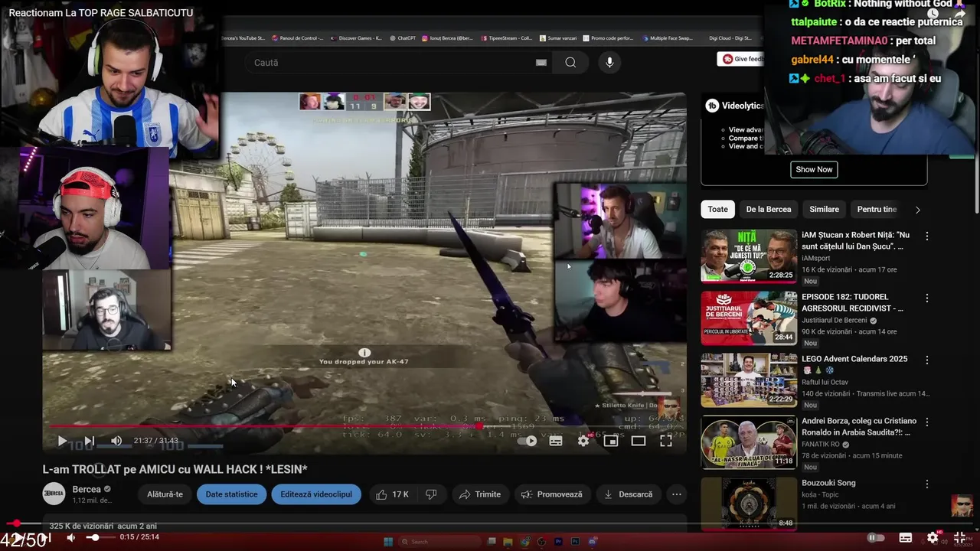Play the inner video with the play icon
The width and height of the screenshot is (980, 551).
pyautogui.click(x=62, y=441)
